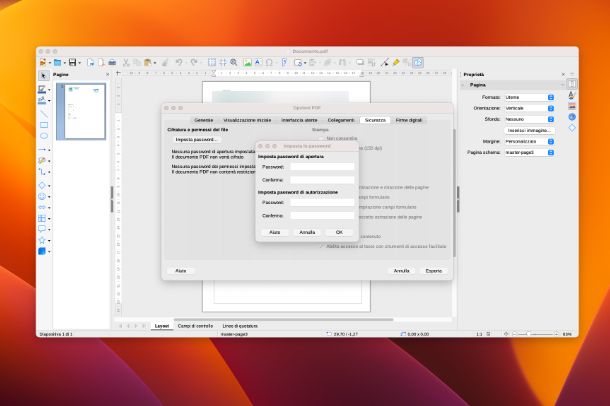Close the Proprietà sidebar panel
The image size is (610, 406).
(x=563, y=74)
